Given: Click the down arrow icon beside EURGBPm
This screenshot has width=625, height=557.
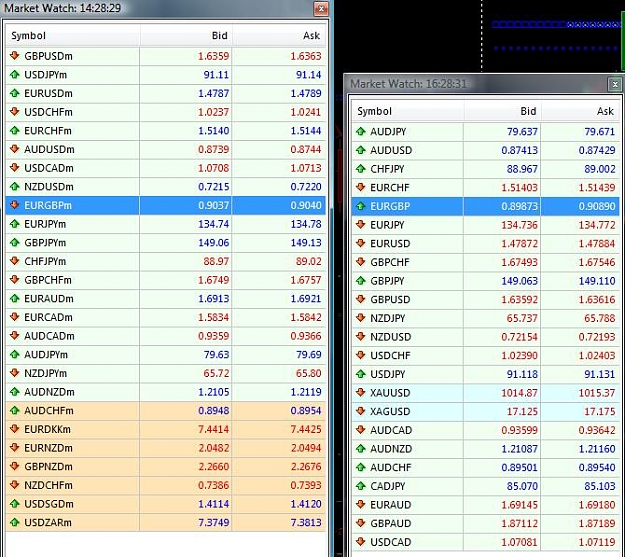Looking at the screenshot, I should [x=15, y=205].
